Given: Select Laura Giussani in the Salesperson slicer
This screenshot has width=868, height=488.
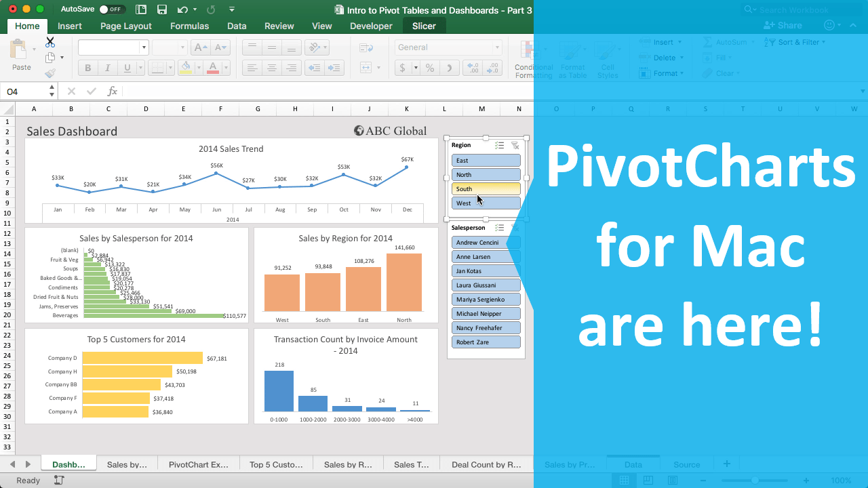Looking at the screenshot, I should pyautogui.click(x=486, y=285).
